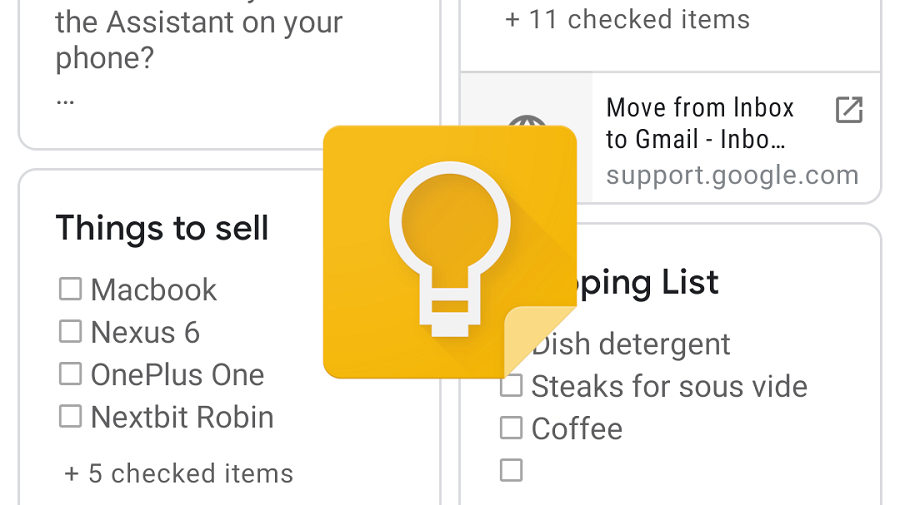Expand the 5 checked items section
The image size is (900, 505).
click(179, 473)
